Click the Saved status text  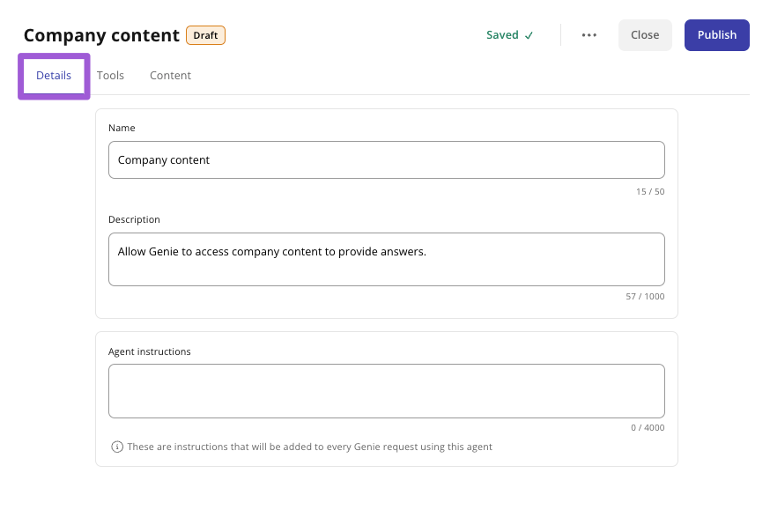pyautogui.click(x=502, y=35)
